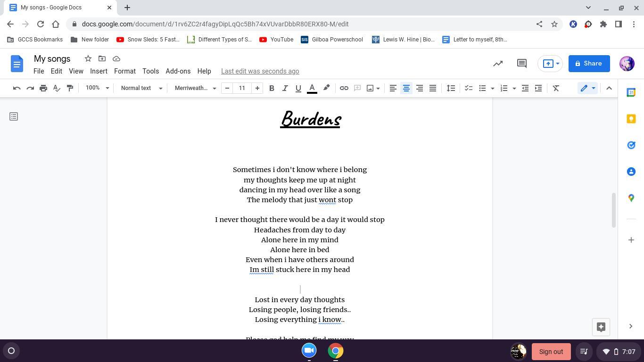Open Google Keep in side panel

tap(631, 119)
